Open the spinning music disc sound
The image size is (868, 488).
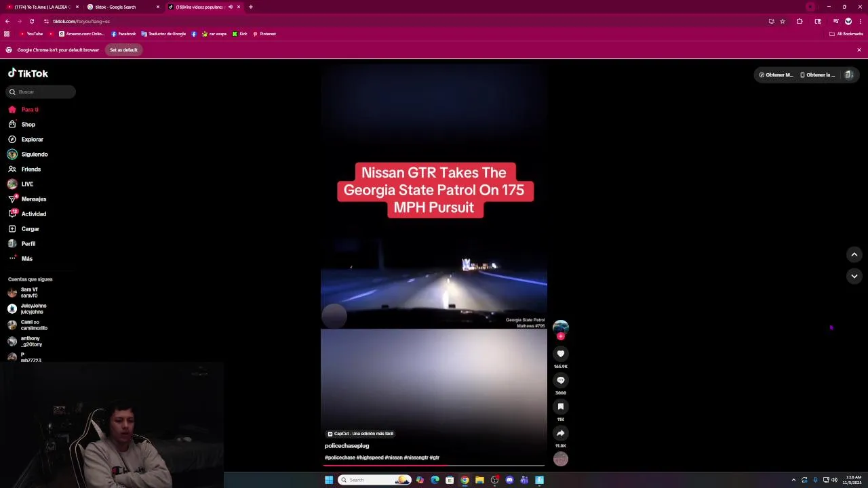click(561, 459)
